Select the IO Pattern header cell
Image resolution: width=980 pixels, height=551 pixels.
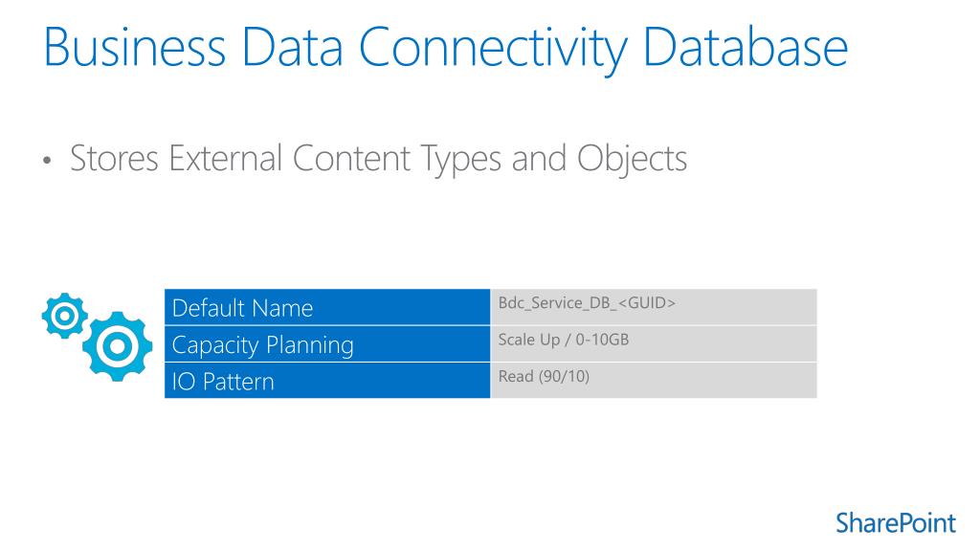[x=327, y=381]
